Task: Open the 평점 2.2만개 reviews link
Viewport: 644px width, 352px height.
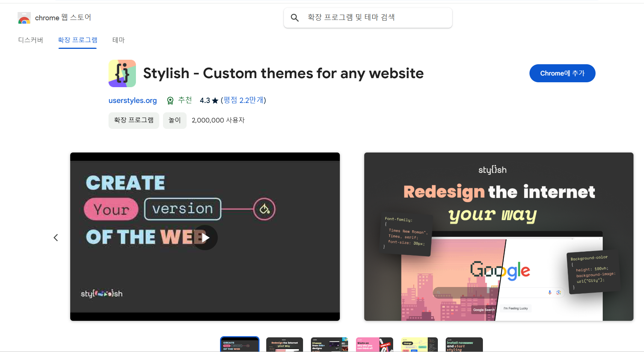Action: tap(243, 100)
